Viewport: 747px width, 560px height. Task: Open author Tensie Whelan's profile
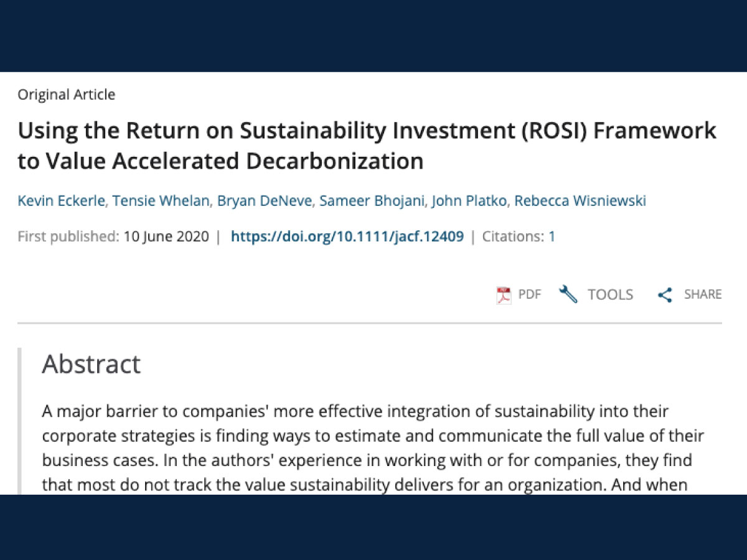coord(157,200)
